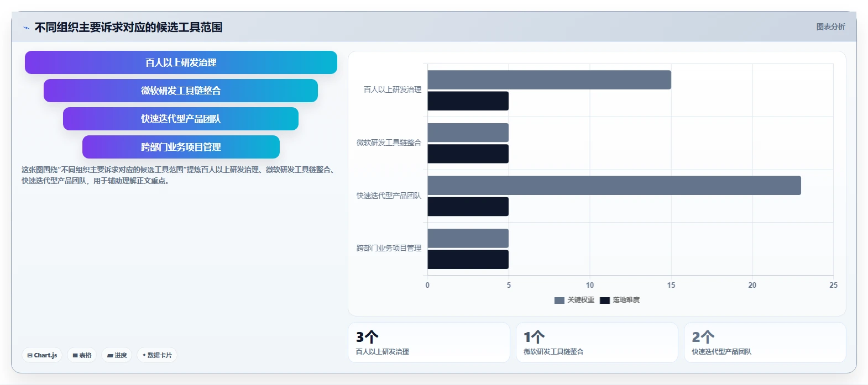Image resolution: width=868 pixels, height=385 pixels.
Task: Select the 进度 tag chip
Action: pos(117,355)
